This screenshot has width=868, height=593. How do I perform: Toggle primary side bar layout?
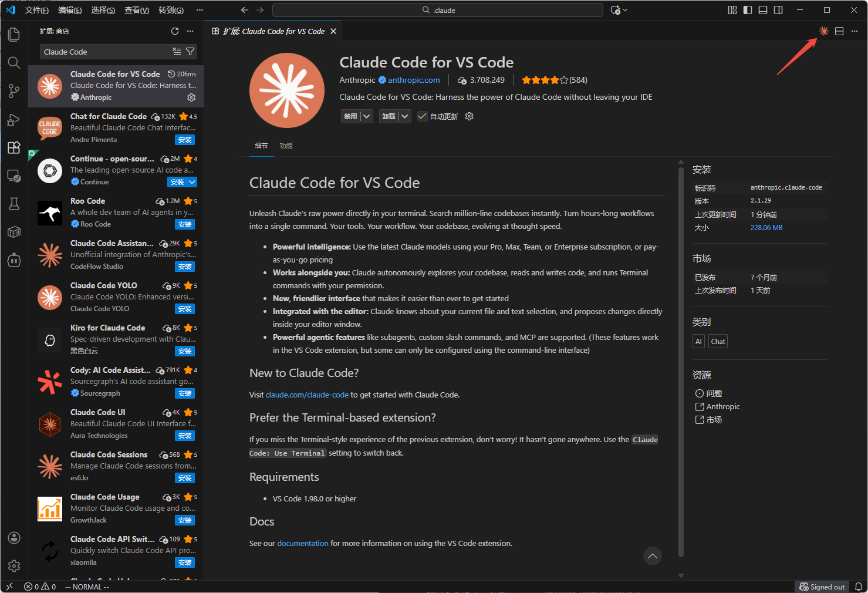point(748,10)
